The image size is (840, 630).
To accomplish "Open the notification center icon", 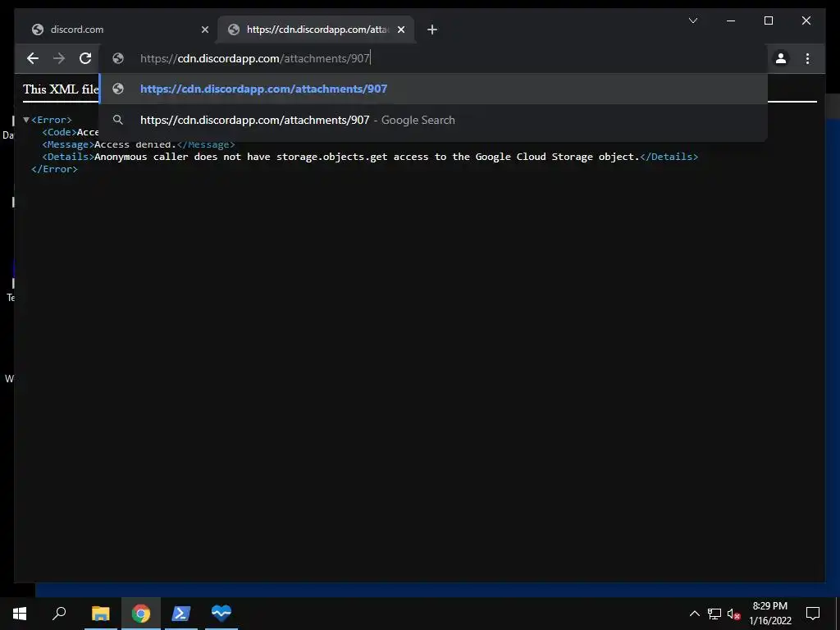I will 813,614.
